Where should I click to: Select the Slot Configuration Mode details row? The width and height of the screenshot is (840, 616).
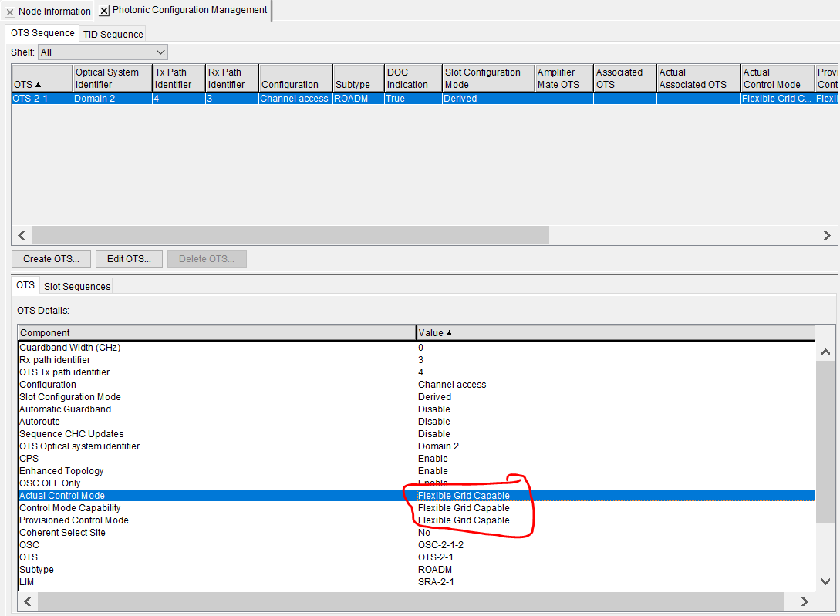(417, 397)
